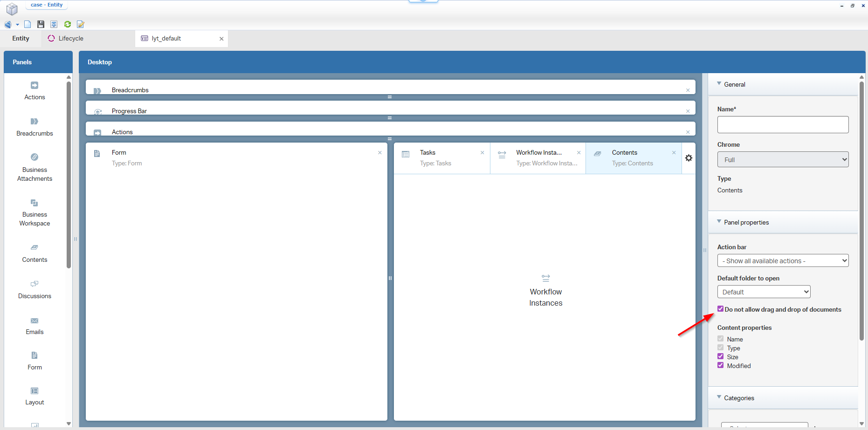Viewport: 868px width, 430px height.
Task: Switch to the Tasks panel tab
Action: 427,153
